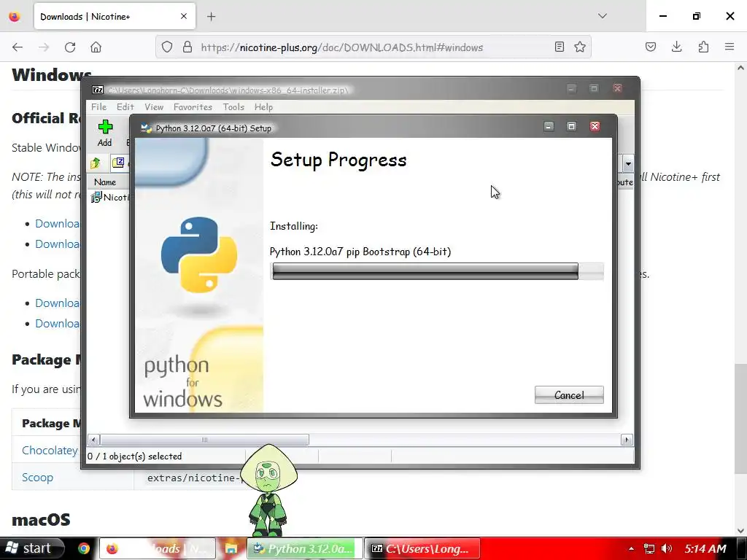The width and height of the screenshot is (747, 560).
Task: Open a new Firefox tab
Action: 211,17
